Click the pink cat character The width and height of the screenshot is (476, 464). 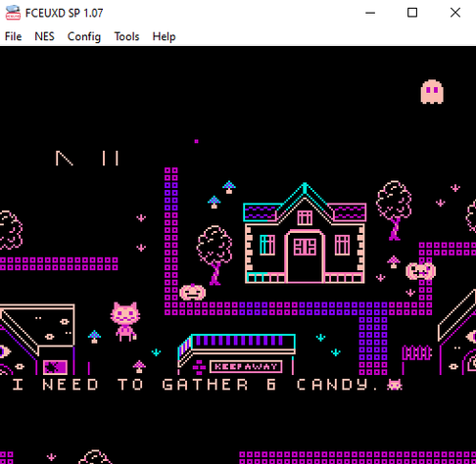125,321
